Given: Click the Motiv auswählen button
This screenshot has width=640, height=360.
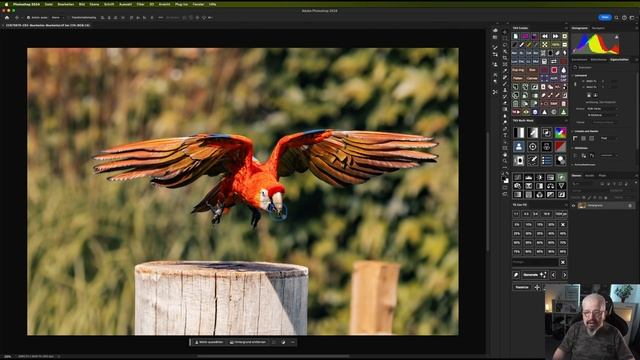Looking at the screenshot, I should 209,342.
